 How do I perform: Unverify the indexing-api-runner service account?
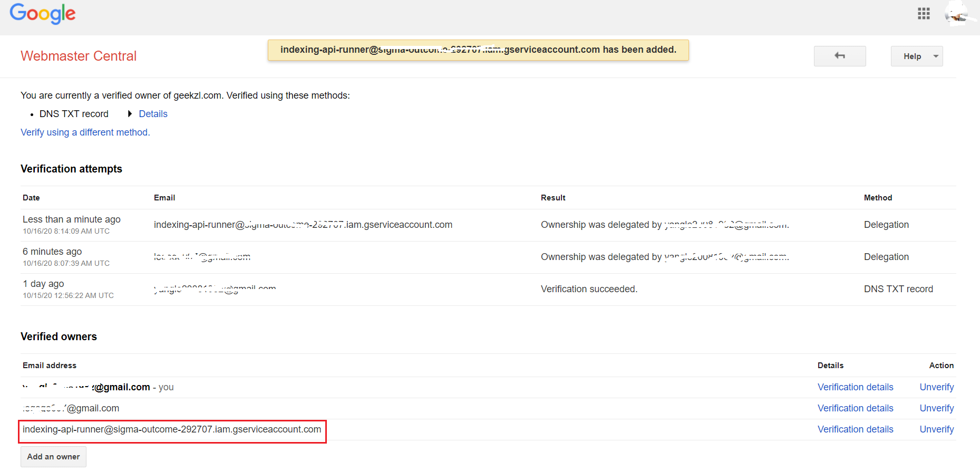(x=936, y=429)
